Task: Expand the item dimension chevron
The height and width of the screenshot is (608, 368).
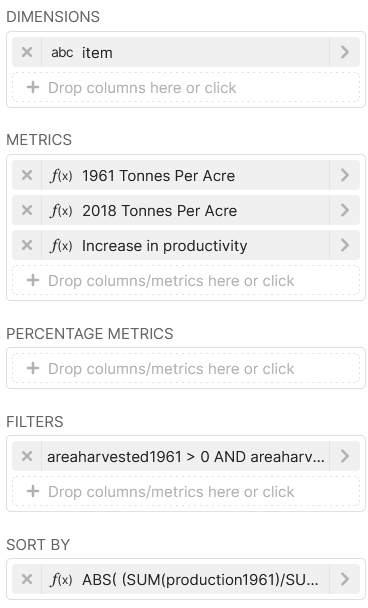Action: (345, 52)
